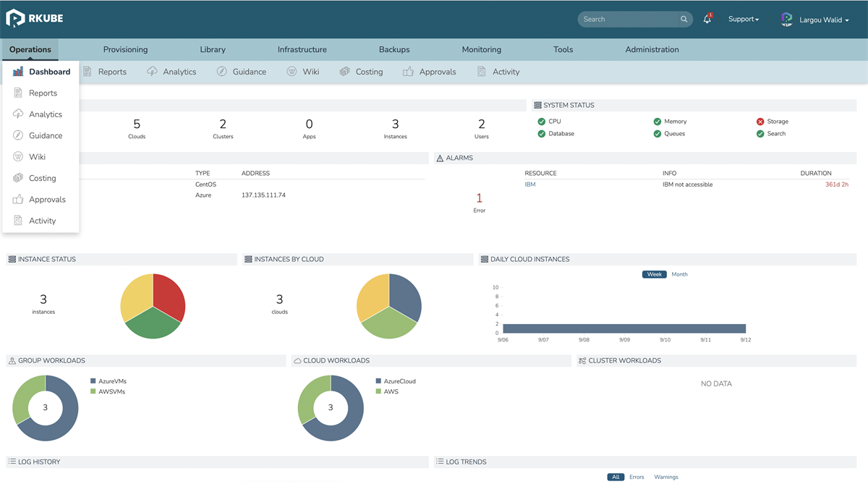The image size is (868, 492).
Task: Click the RKUBE logo icon
Action: 16,19
